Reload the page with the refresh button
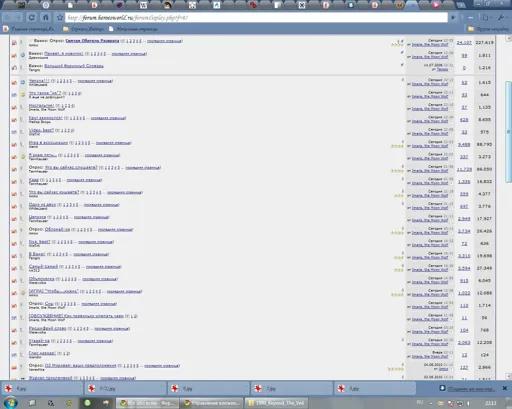The image size is (512, 409). [32, 17]
